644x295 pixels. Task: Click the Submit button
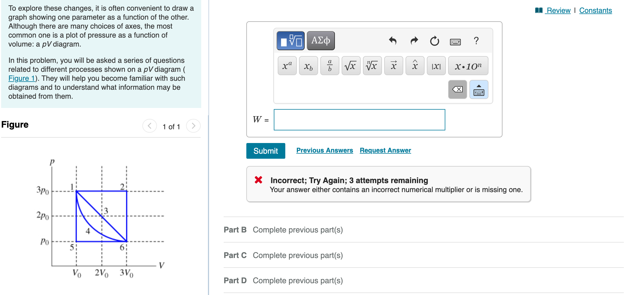(265, 151)
